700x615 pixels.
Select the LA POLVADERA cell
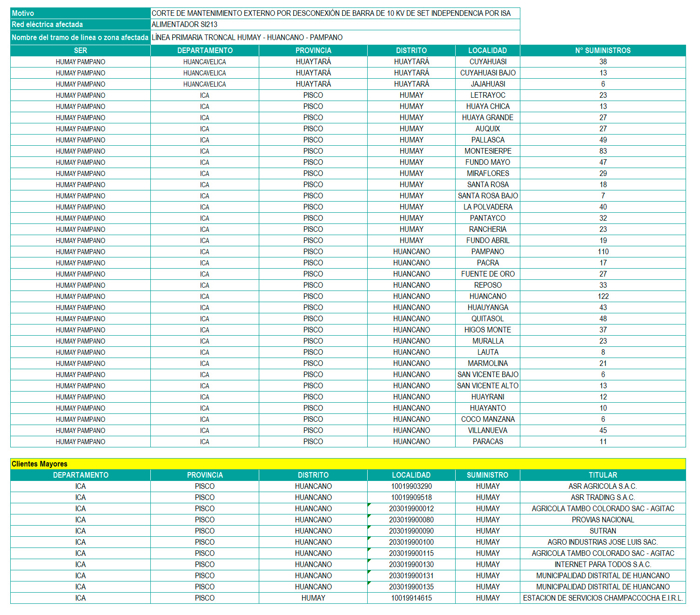488,207
